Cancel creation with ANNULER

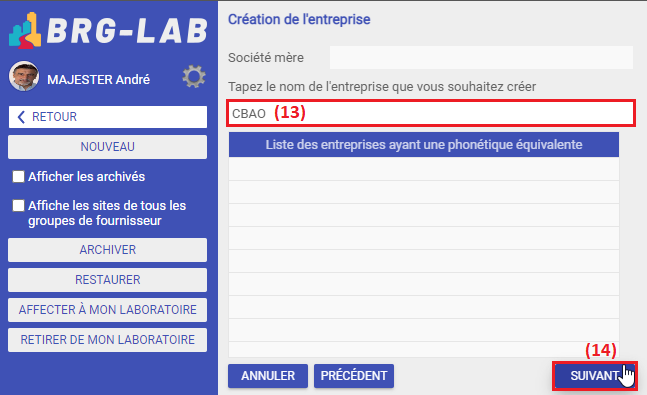[x=268, y=376]
